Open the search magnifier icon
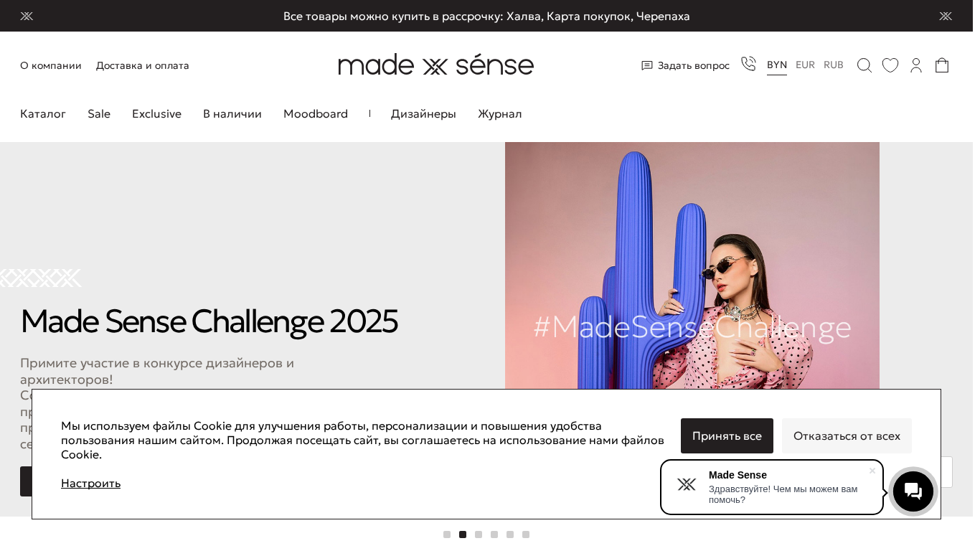 (x=864, y=65)
